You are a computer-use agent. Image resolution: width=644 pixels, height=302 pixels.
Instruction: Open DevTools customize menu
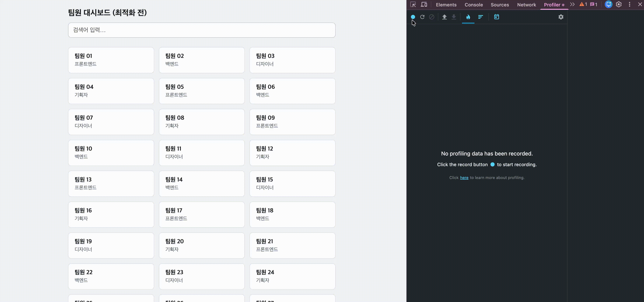click(x=630, y=4)
